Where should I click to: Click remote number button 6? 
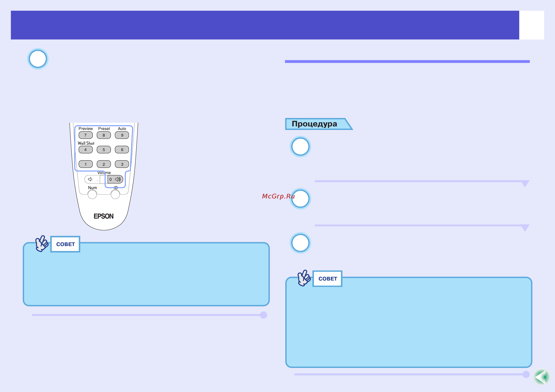tap(122, 150)
